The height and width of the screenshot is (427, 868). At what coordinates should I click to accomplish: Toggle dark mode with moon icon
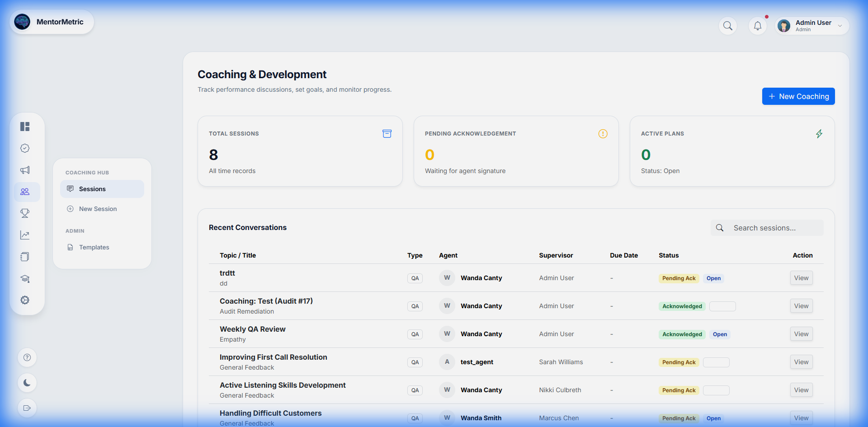coord(27,383)
